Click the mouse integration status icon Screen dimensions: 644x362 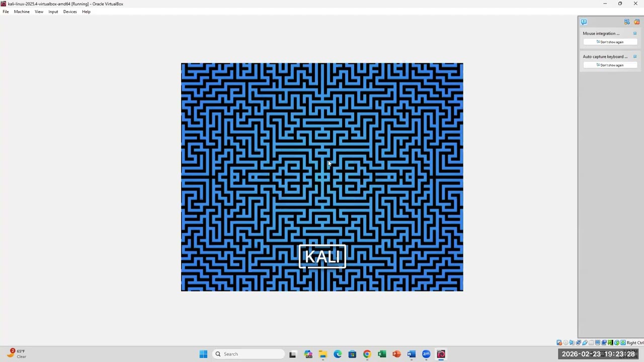[617, 342]
